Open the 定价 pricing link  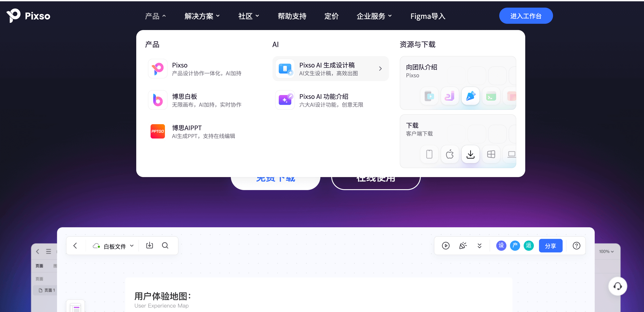coord(331,16)
